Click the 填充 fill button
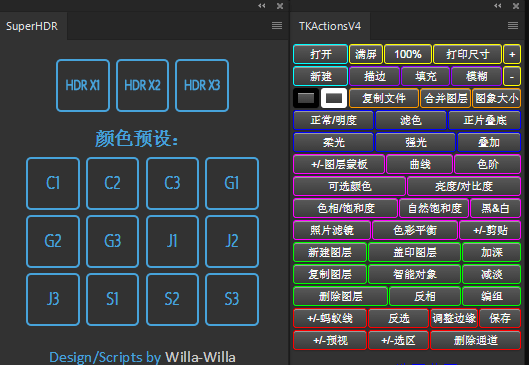 pyautogui.click(x=426, y=76)
